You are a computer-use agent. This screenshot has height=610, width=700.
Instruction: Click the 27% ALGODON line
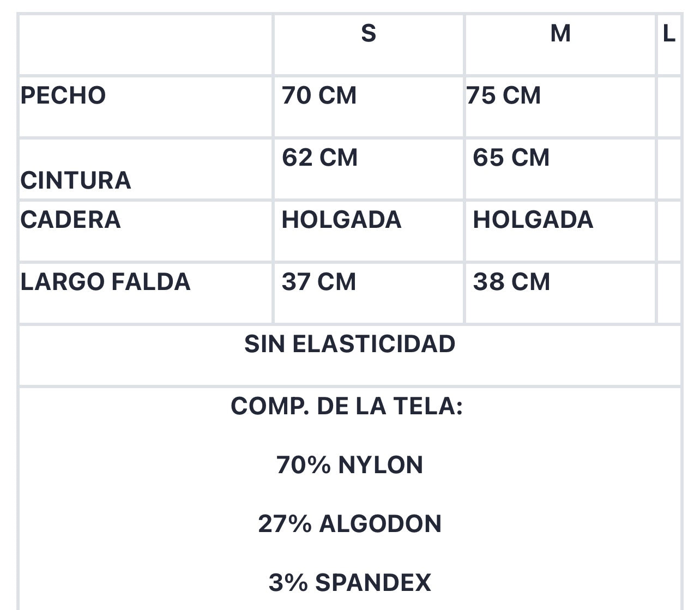pyautogui.click(x=349, y=524)
